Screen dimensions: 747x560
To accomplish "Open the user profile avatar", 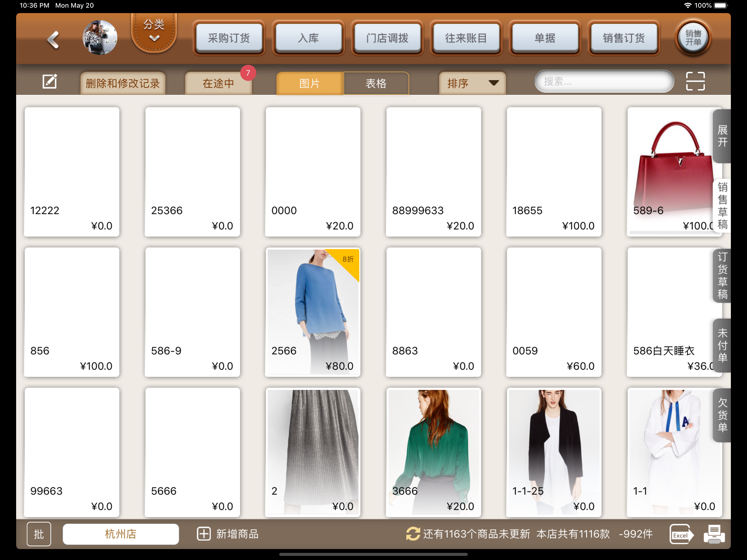I will point(100,37).
